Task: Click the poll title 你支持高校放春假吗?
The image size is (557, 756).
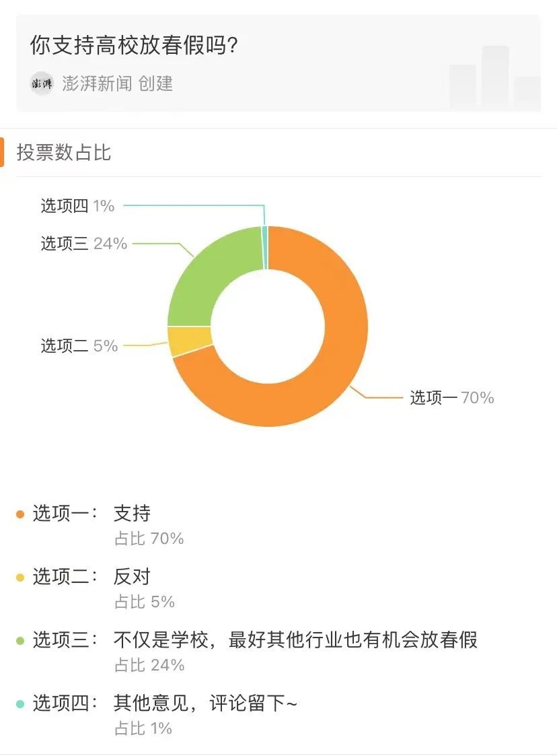Action: coord(135,46)
